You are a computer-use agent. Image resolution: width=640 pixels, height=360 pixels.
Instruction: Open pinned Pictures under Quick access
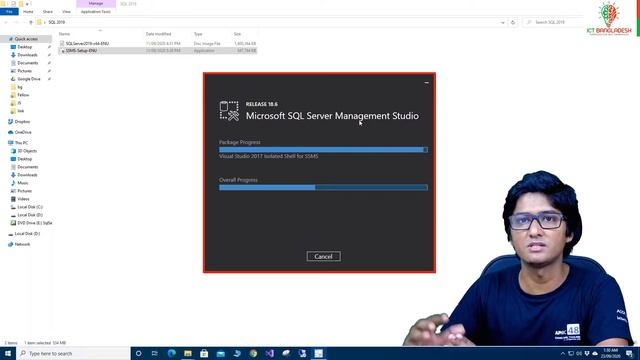pos(24,71)
